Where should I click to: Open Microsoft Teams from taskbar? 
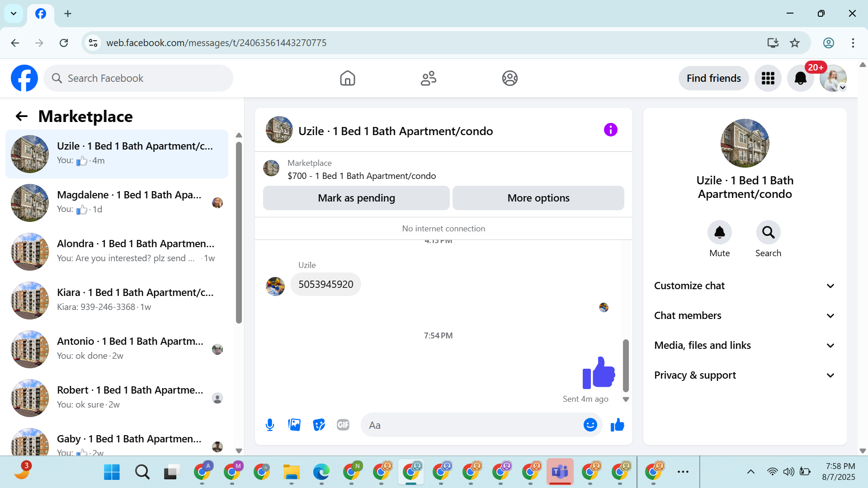click(560, 472)
